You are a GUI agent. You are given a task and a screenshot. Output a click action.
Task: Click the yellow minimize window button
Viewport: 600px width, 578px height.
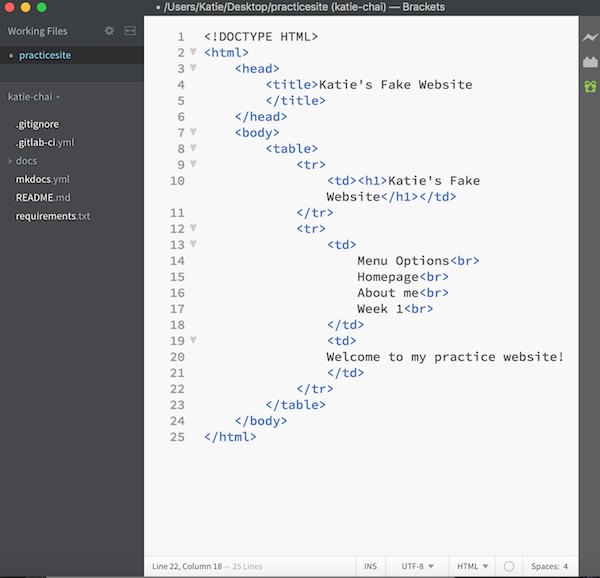pyautogui.click(x=26, y=7)
